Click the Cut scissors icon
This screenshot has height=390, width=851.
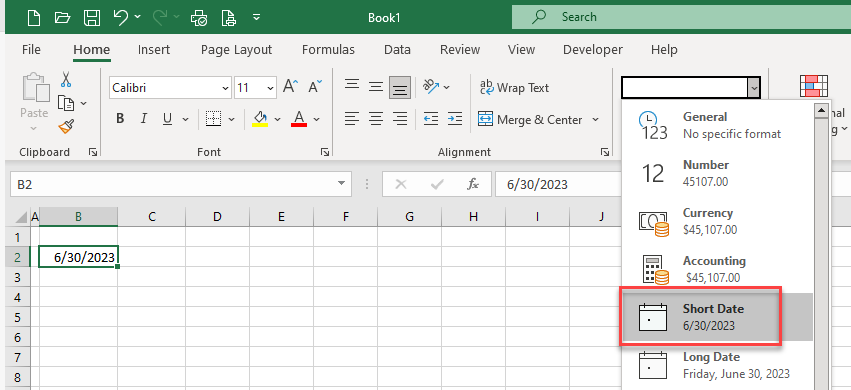tap(66, 80)
